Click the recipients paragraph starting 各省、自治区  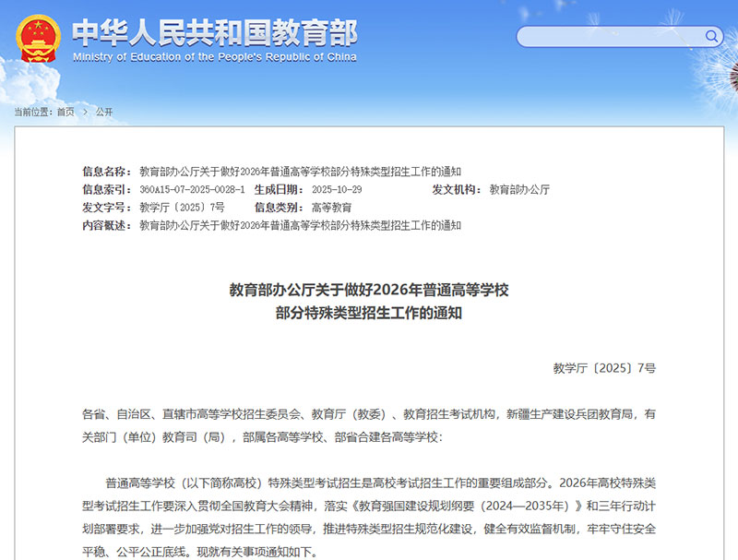tap(369, 425)
